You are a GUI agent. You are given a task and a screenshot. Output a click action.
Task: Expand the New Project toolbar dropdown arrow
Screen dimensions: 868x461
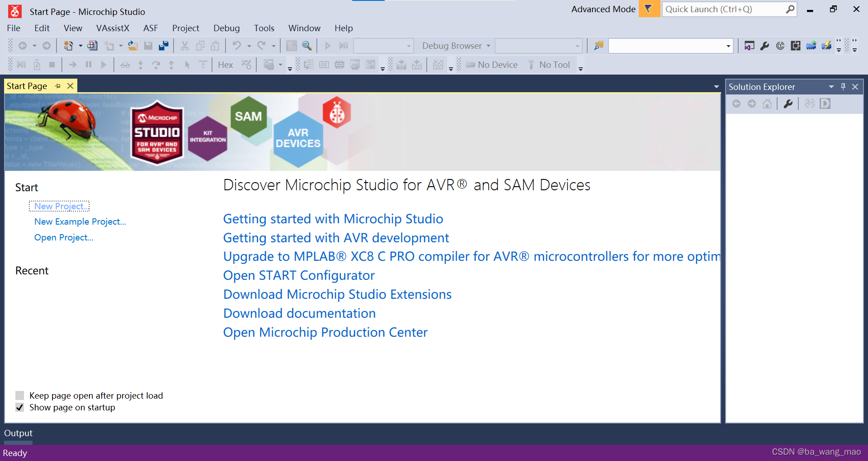pos(80,46)
